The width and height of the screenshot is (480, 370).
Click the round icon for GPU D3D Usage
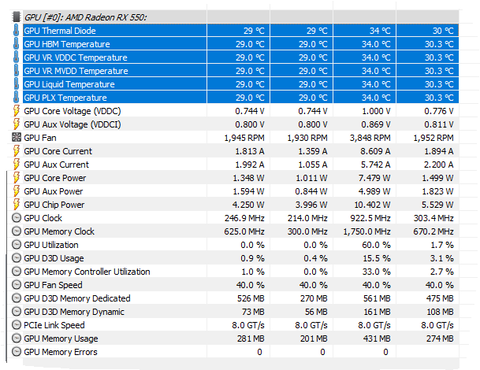[x=16, y=258]
